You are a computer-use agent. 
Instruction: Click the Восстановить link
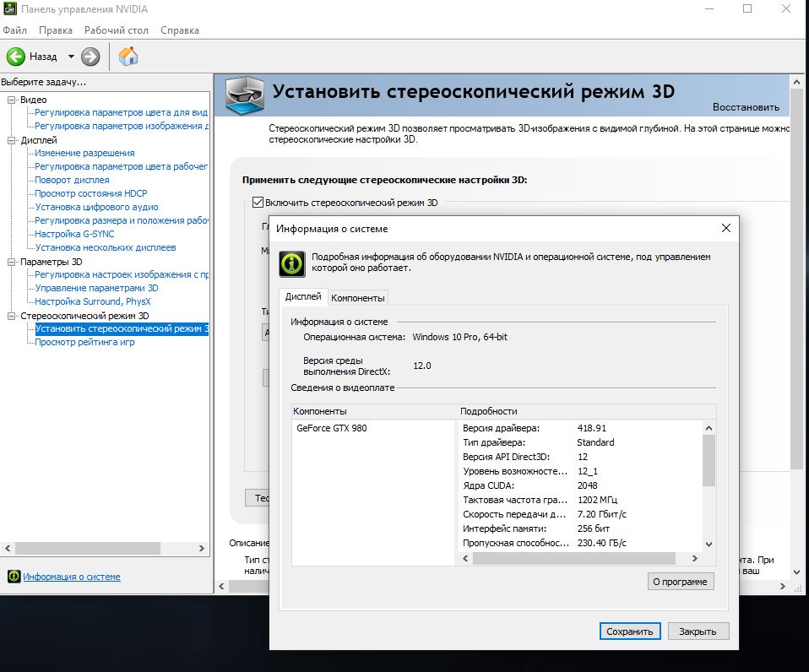pos(746,106)
